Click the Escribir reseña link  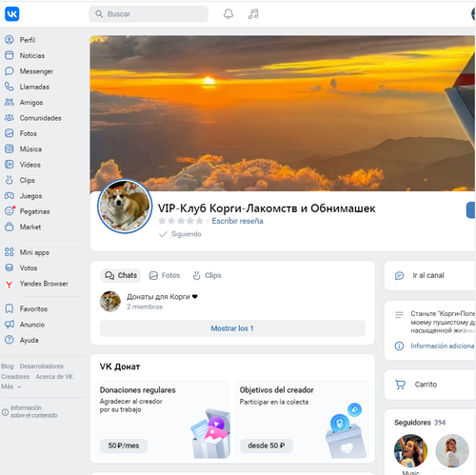(237, 221)
